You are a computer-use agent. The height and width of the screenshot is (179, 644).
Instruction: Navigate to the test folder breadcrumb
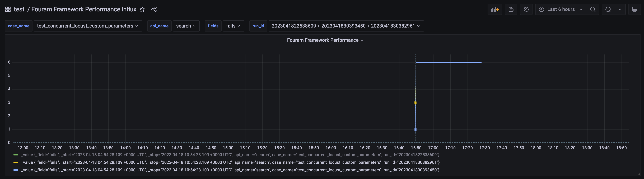(x=19, y=9)
